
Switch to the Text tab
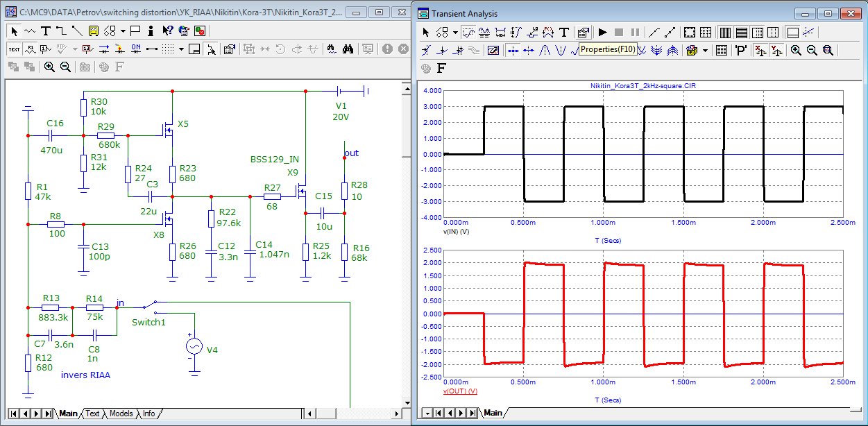[92, 414]
